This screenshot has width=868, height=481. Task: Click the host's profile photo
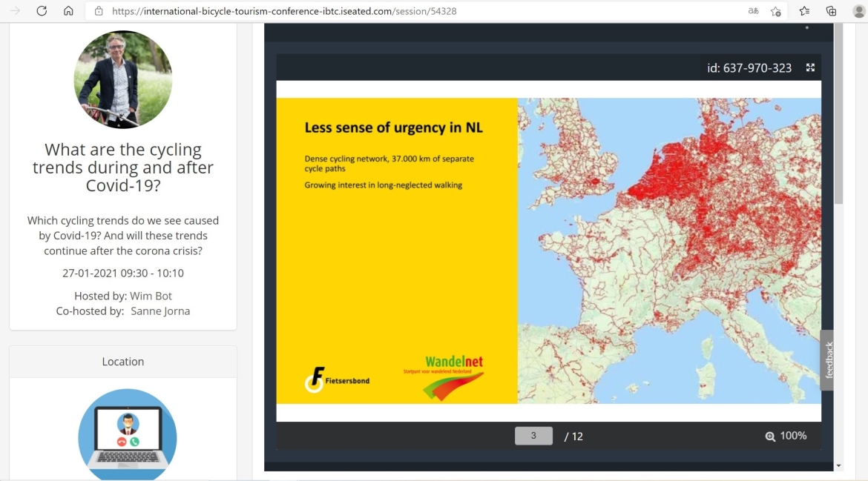[123, 79]
